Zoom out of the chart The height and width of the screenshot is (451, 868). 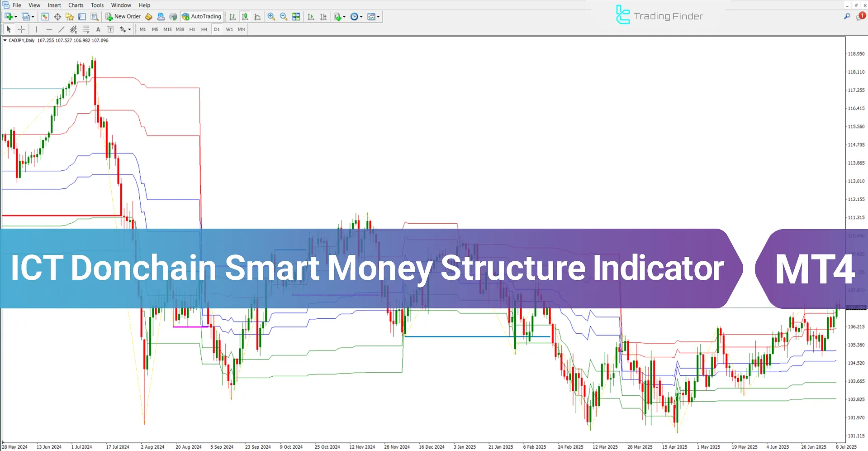[284, 17]
